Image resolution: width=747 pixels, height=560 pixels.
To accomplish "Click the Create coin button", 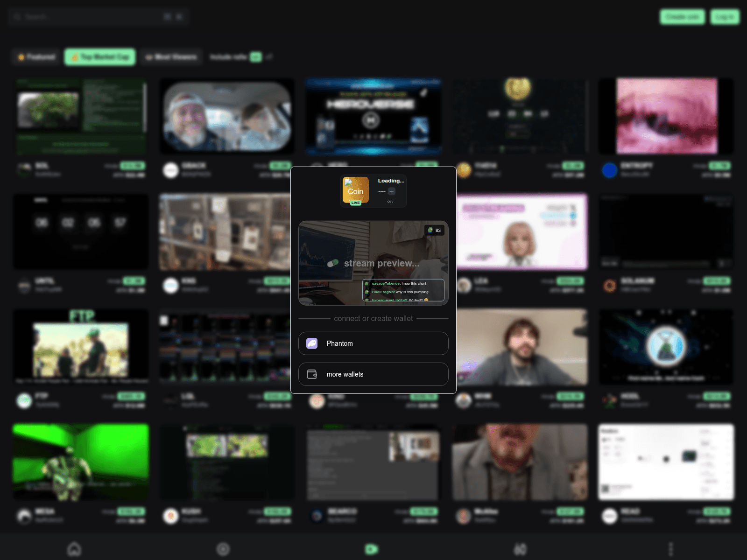I will 682,16.
